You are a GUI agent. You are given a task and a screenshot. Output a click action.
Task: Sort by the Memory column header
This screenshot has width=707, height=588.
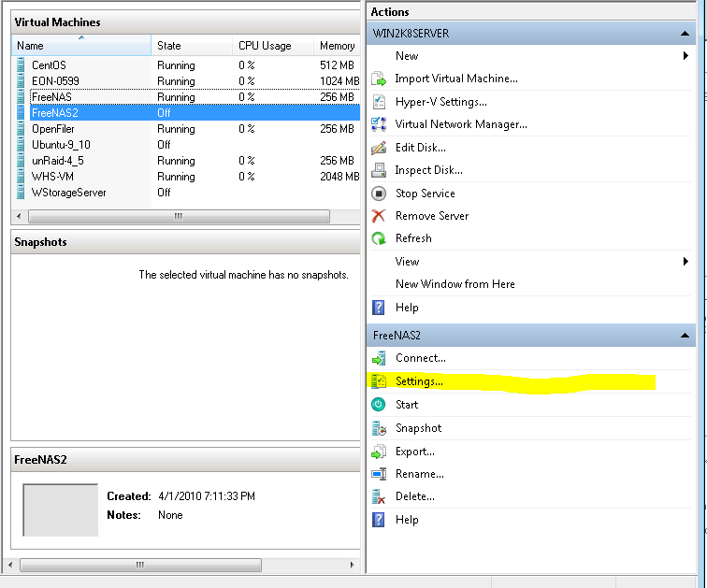pos(338,46)
